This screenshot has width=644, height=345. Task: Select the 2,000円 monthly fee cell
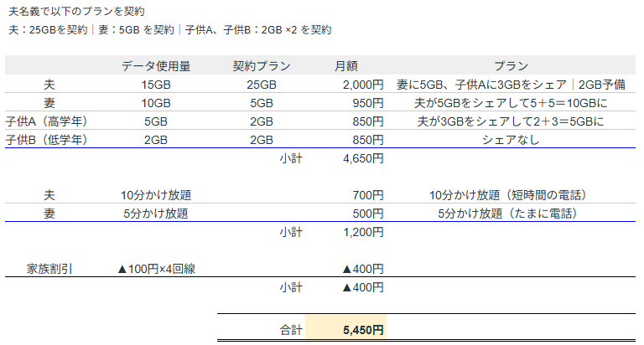coord(362,85)
